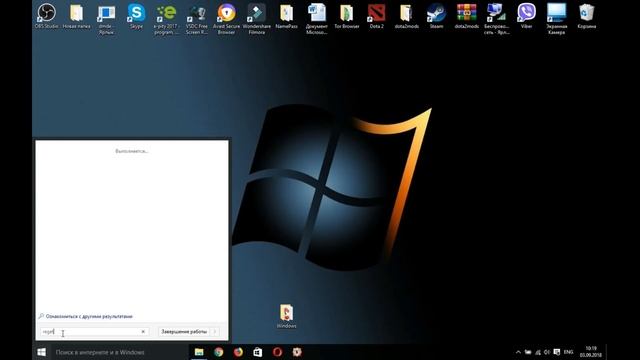Open the network icon in the system tray
Image resolution: width=640 pixels, height=360 pixels.
click(x=538, y=352)
